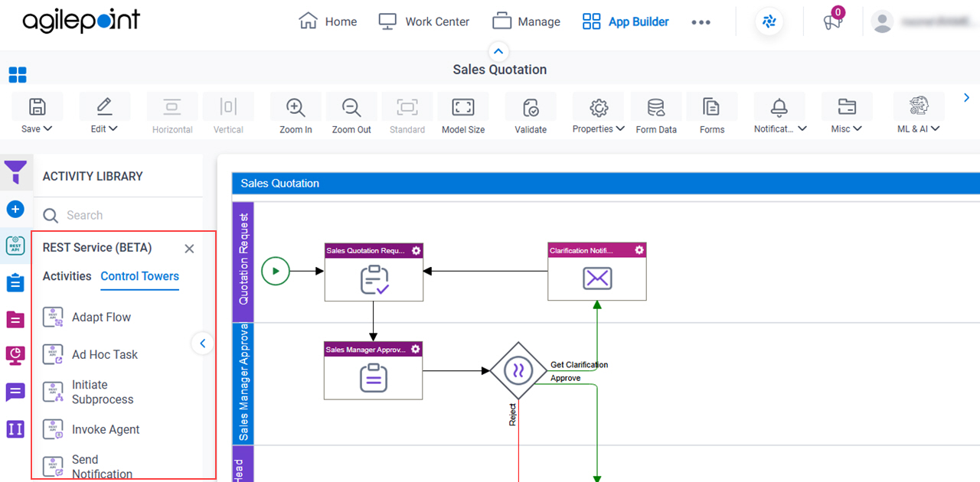The width and height of the screenshot is (980, 482).
Task: Open the Misc dropdown
Action: [847, 114]
